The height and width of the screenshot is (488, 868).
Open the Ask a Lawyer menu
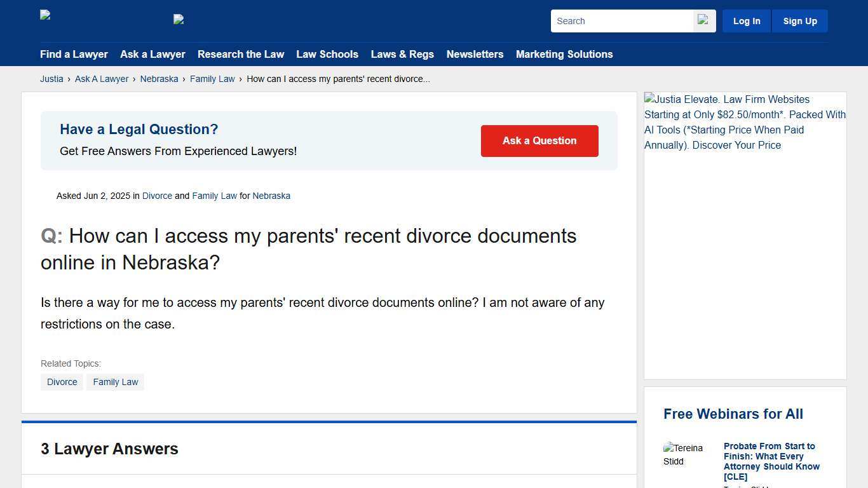[153, 54]
